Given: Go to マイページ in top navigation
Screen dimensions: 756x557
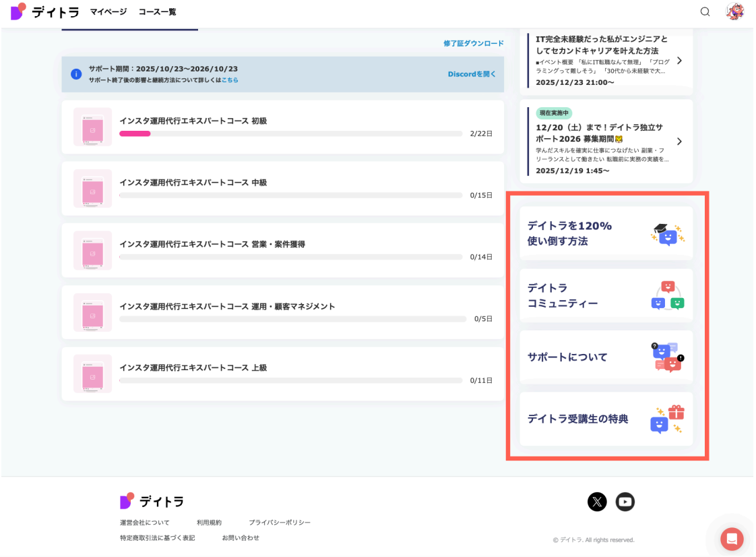Looking at the screenshot, I should (x=108, y=11).
